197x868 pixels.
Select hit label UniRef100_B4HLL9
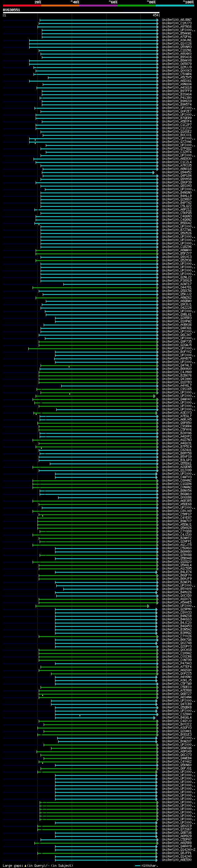point(177,196)
